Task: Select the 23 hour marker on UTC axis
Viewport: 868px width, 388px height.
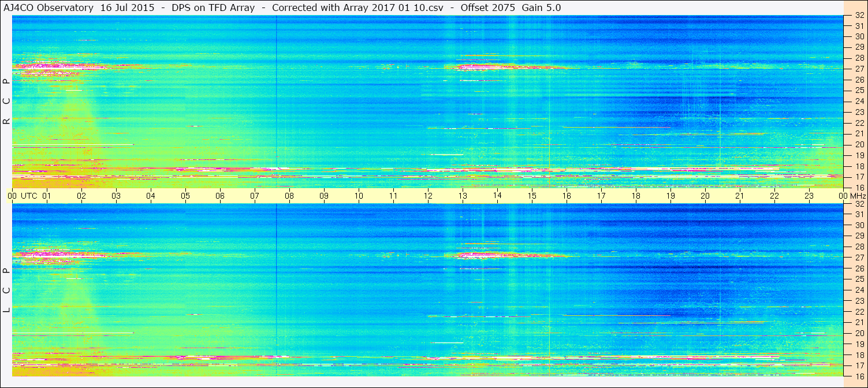Action: point(809,196)
